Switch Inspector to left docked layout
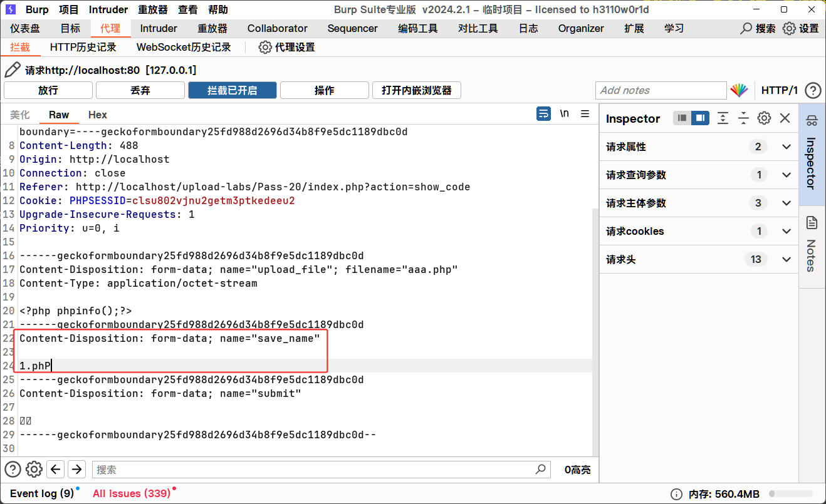 pyautogui.click(x=682, y=118)
